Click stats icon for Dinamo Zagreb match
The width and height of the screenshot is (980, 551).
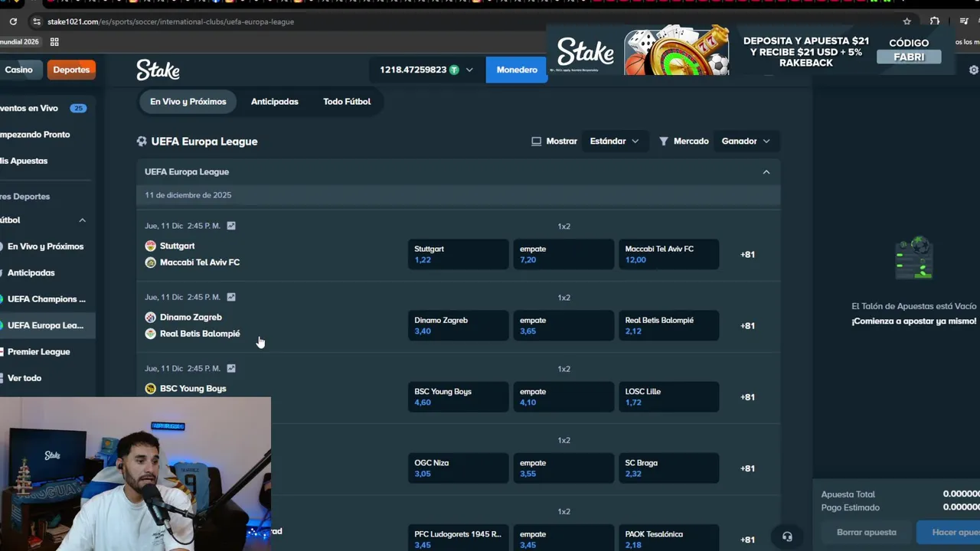point(231,297)
